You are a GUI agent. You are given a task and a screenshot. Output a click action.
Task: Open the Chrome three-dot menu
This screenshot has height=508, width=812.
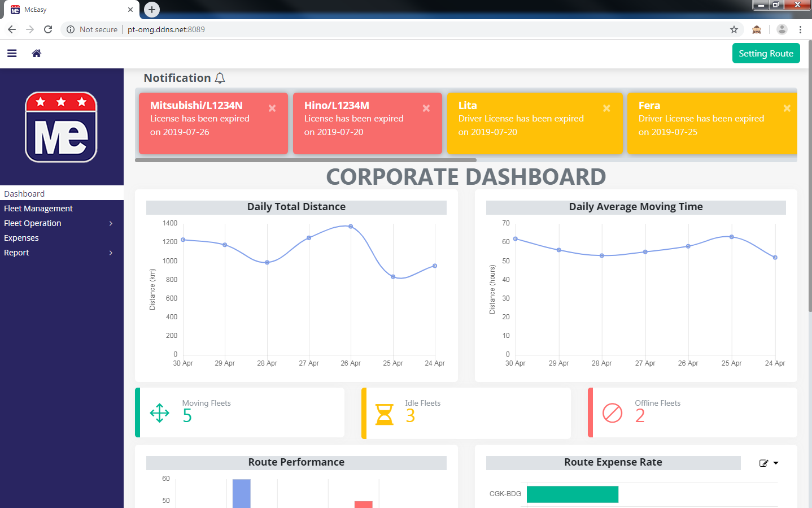[x=800, y=29]
